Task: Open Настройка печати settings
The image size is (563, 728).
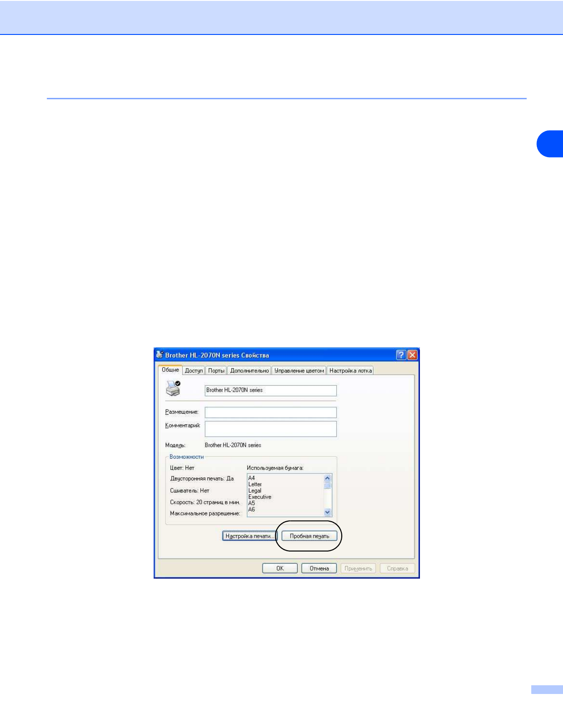Action: (x=249, y=536)
